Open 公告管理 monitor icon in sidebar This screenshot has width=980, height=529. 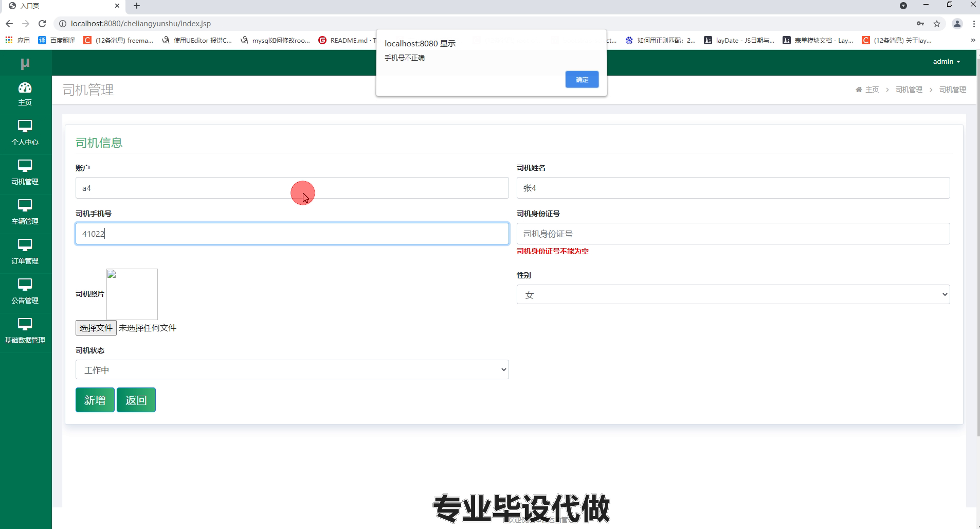[x=25, y=285]
